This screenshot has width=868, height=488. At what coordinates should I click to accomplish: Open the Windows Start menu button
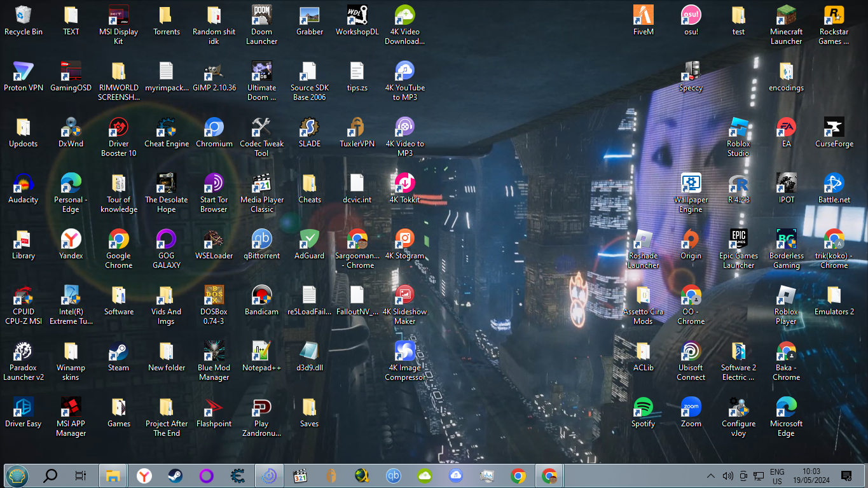click(17, 476)
